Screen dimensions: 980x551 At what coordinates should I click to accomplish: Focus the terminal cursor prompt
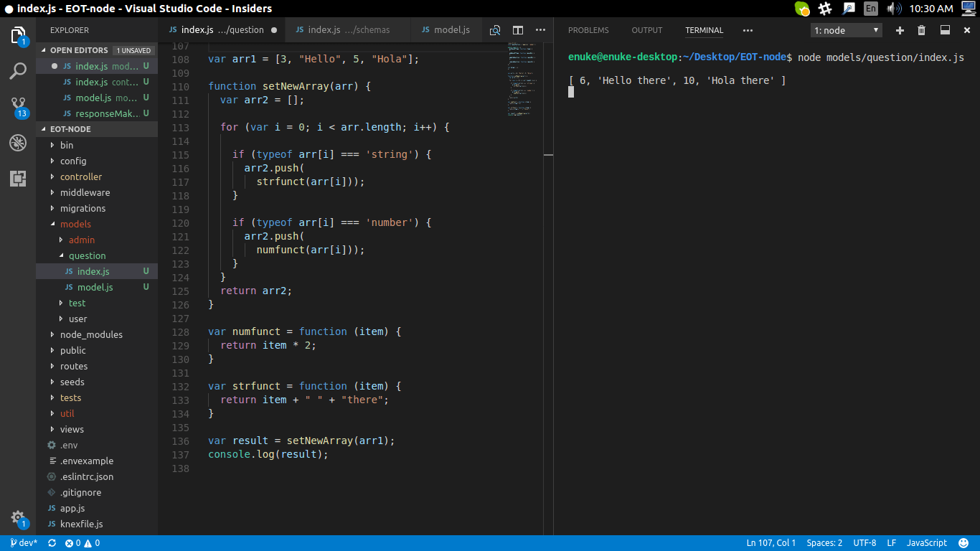(571, 92)
